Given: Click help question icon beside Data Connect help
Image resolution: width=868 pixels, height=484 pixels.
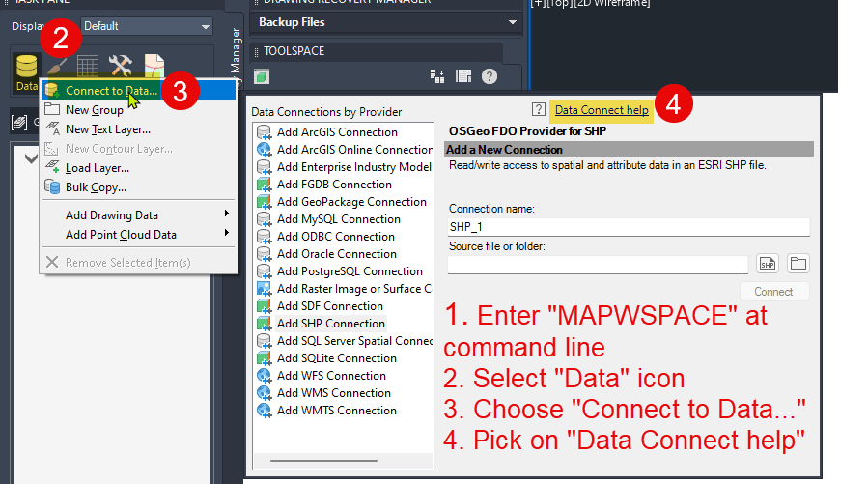Looking at the screenshot, I should (539, 109).
